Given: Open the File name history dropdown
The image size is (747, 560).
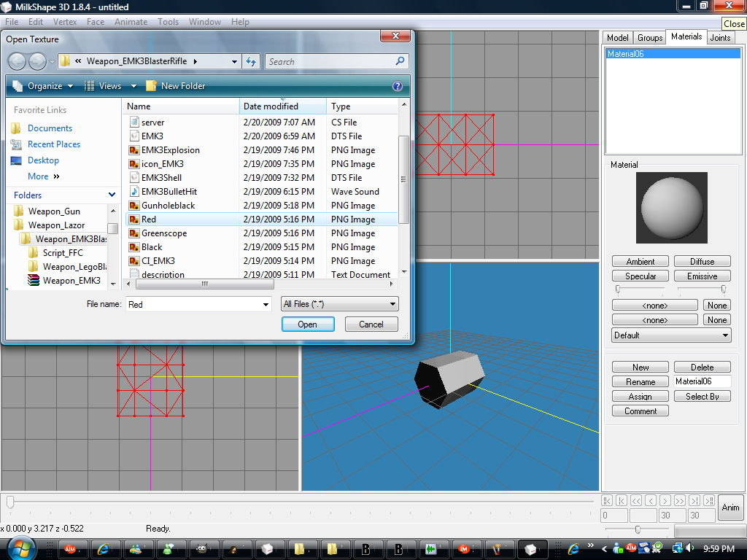Looking at the screenshot, I should pos(266,305).
